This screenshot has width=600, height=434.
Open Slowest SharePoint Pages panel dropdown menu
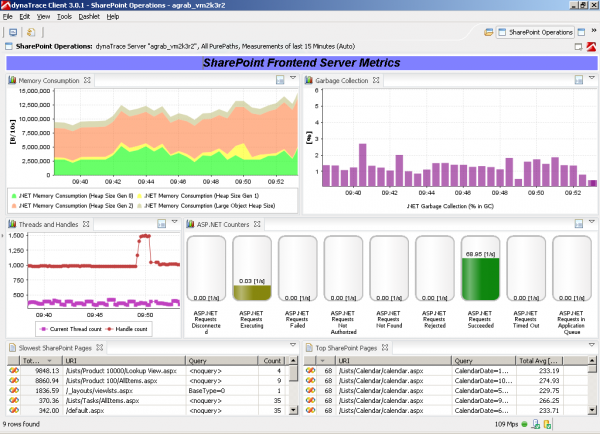pos(293,345)
